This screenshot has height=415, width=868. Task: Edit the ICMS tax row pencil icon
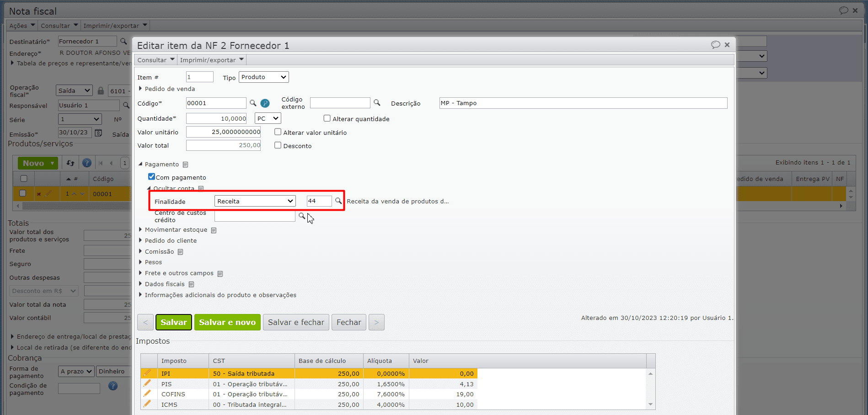coord(147,404)
